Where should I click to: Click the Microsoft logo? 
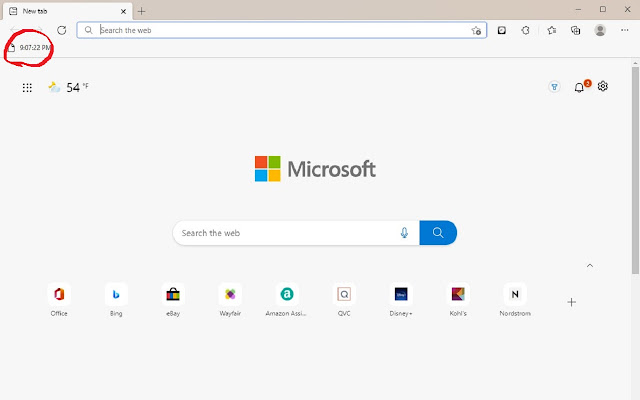pyautogui.click(x=315, y=169)
